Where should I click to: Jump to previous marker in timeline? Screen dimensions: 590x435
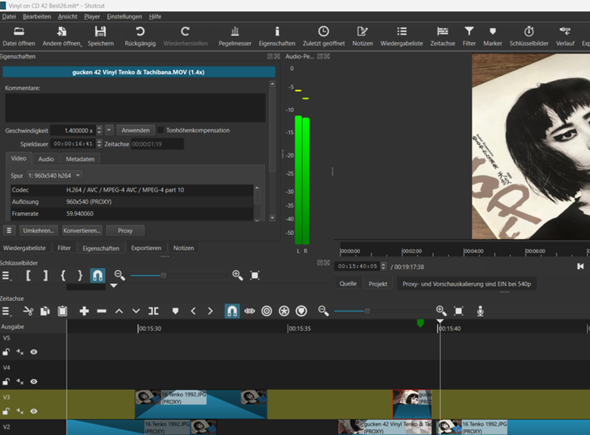[x=193, y=311]
